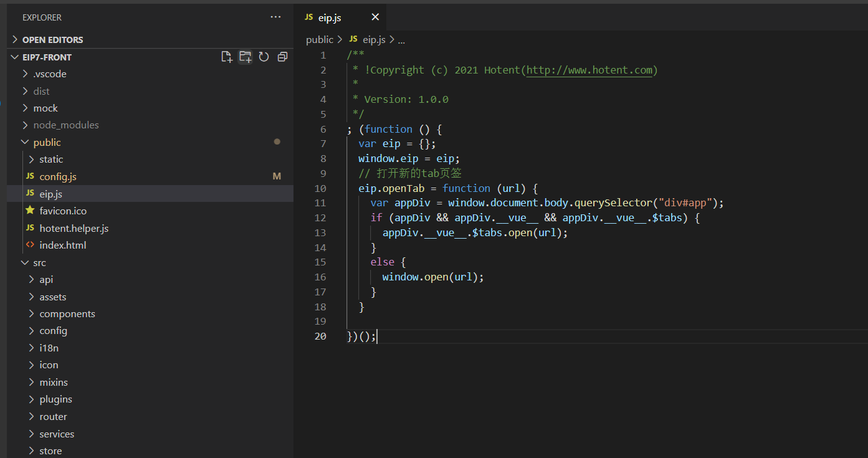This screenshot has width=868, height=458.
Task: Expand the node_modules folder
Action: [65, 125]
